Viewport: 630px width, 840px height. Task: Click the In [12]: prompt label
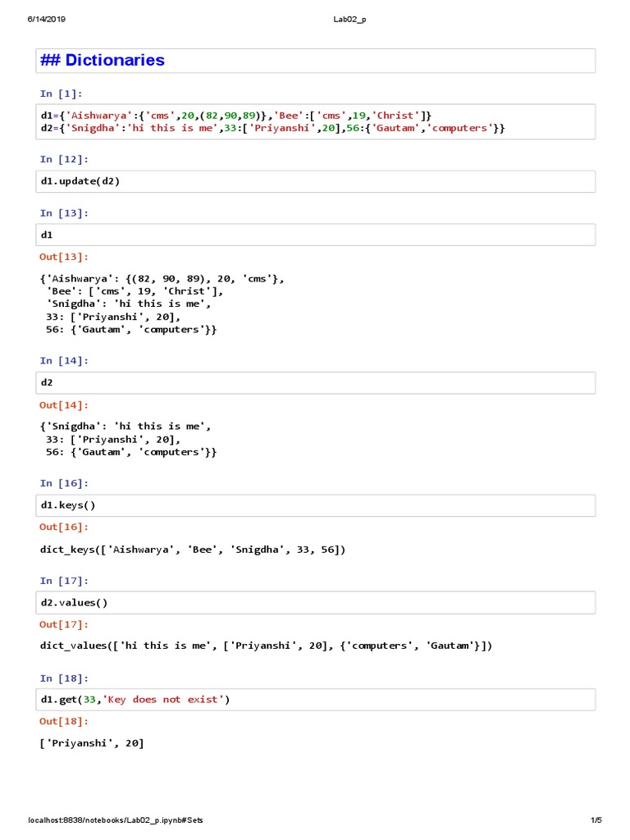pos(64,159)
